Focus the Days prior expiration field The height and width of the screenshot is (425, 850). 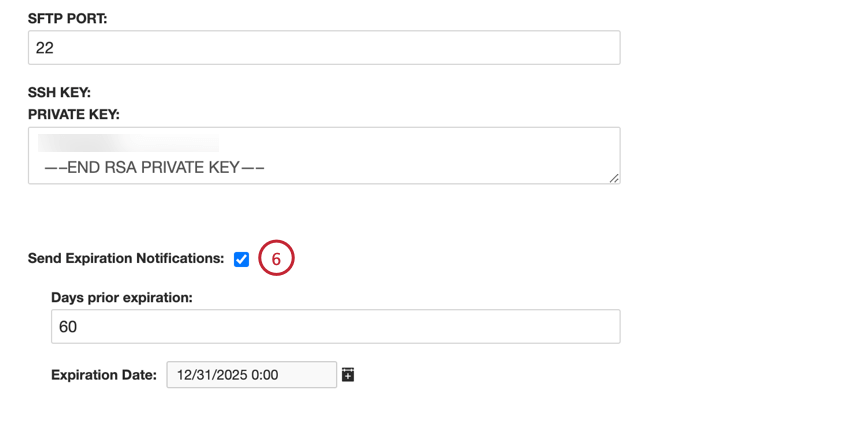pos(335,327)
